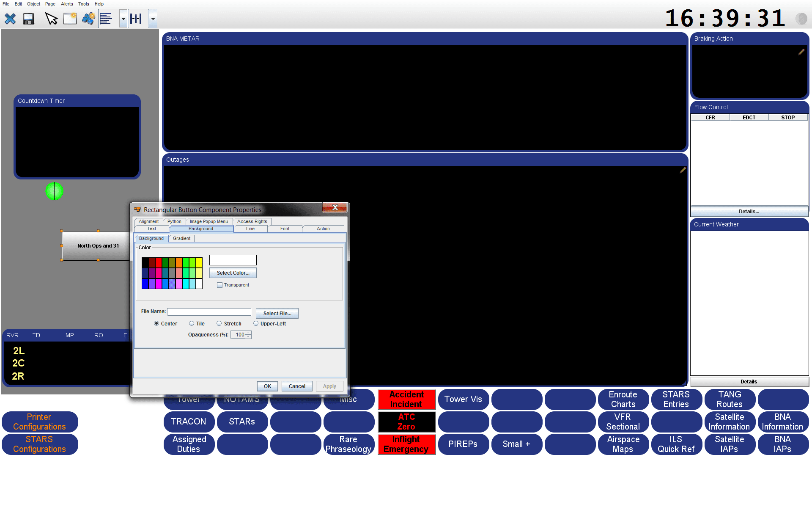This screenshot has height=507, width=812.
Task: Click the Save diskette icon
Action: point(28,19)
